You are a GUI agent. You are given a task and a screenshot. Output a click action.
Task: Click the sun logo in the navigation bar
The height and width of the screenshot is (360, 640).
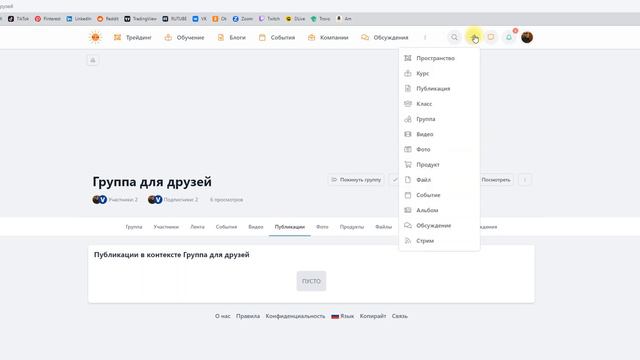coord(95,37)
